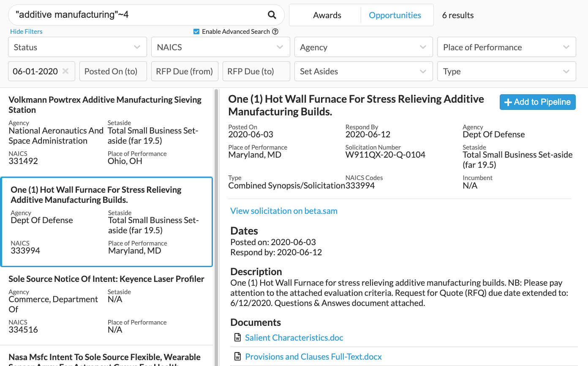The height and width of the screenshot is (366, 588).
Task: Open the Salient Characteristics.doc document link
Action: click(x=294, y=338)
